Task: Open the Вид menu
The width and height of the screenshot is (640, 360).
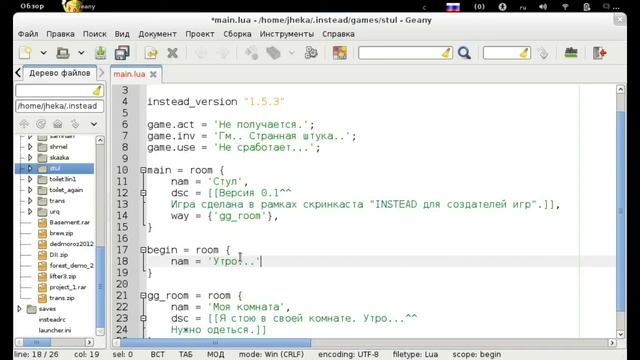Action: [x=122, y=34]
